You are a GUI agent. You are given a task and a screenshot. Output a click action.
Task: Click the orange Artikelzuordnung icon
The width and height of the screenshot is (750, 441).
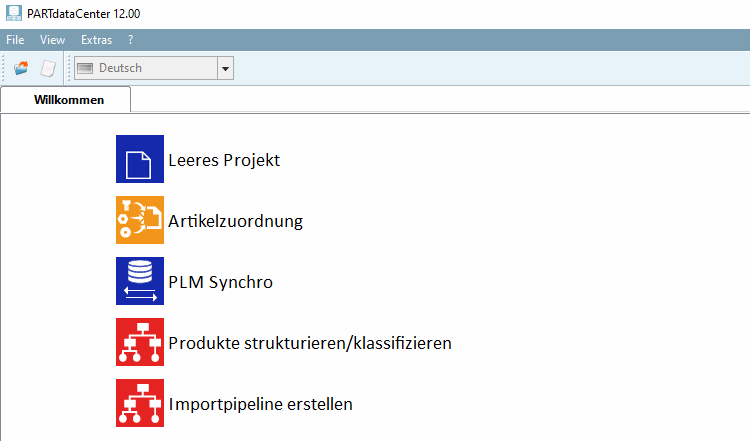[x=140, y=220]
